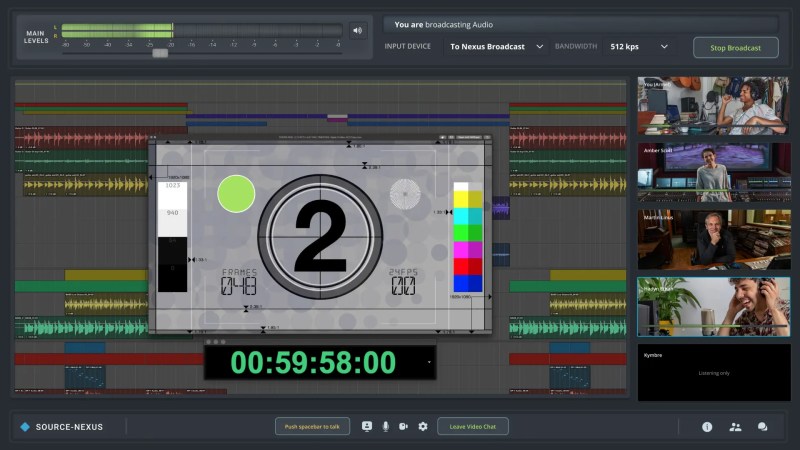Click the 00:59:58:00 timecode display
This screenshot has width=800, height=450.
coord(313,363)
